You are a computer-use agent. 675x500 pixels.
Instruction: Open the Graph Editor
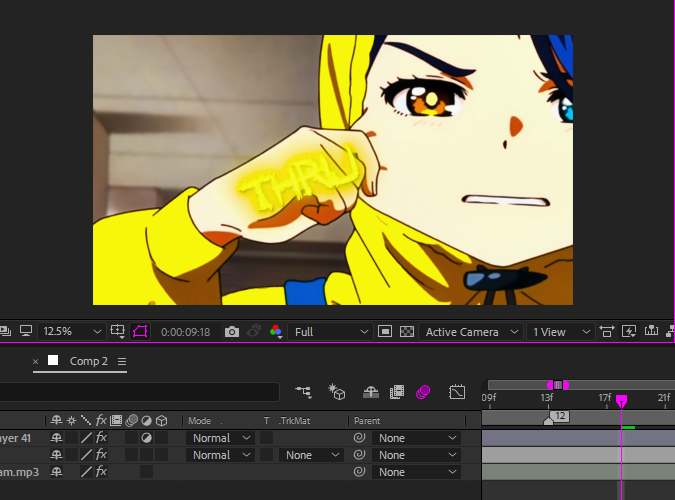[x=457, y=392]
